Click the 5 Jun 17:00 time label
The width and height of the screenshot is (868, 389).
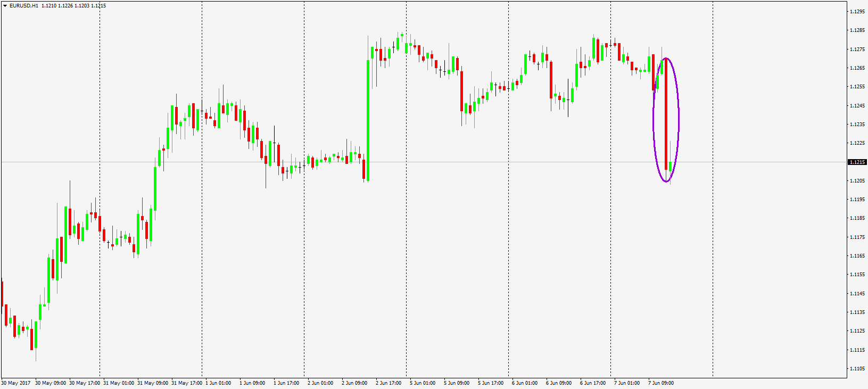tap(491, 383)
